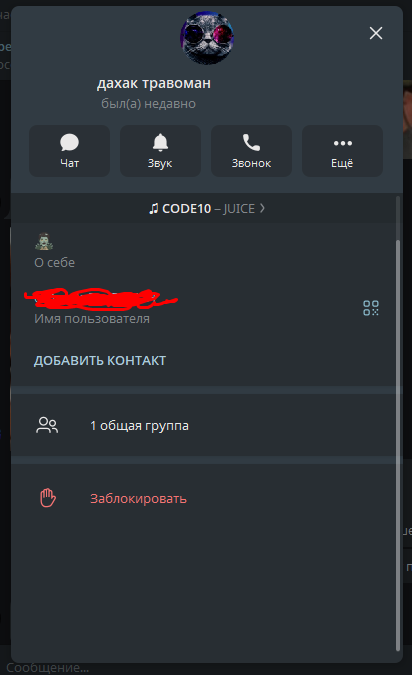
Task: Start a call with the Звонок phone
Action: click(x=251, y=151)
